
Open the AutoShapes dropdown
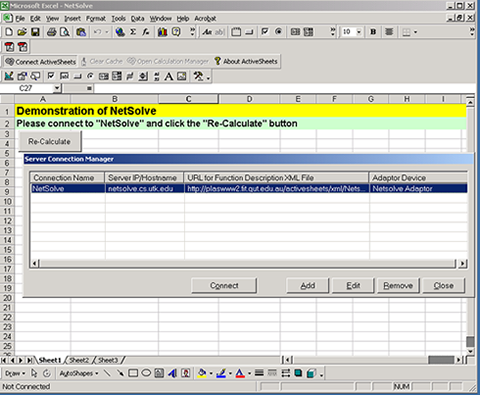[x=79, y=373]
